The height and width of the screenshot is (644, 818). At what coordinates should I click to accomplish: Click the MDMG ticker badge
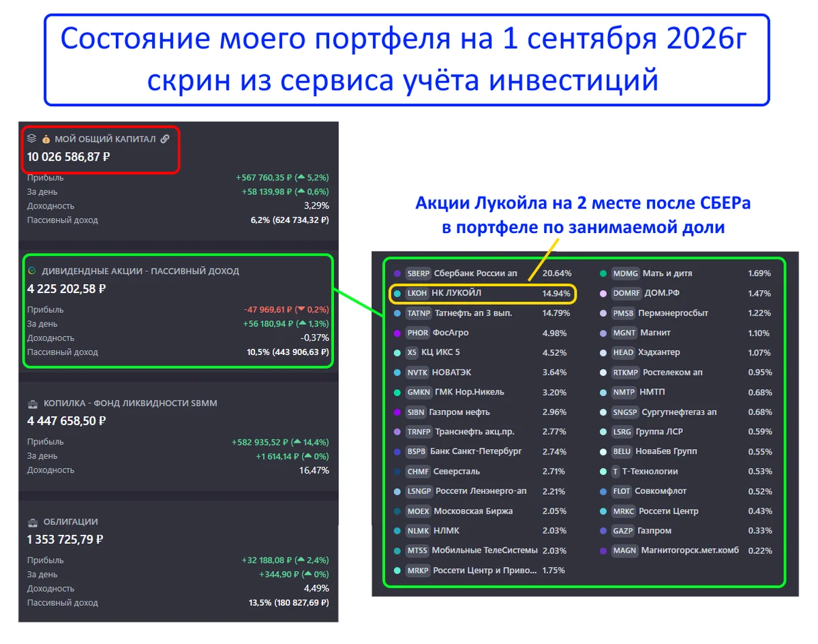(624, 273)
